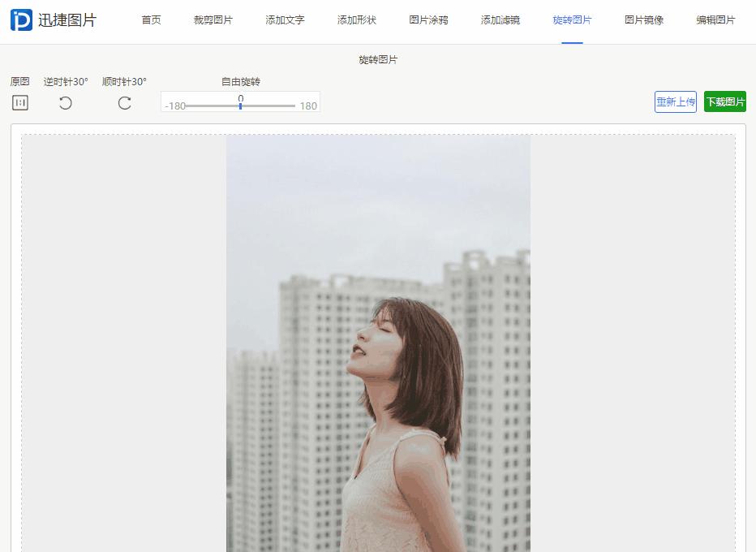The width and height of the screenshot is (756, 552).
Task: Rotate counterclockwise 30° using 逆时针 icon
Action: point(65,103)
